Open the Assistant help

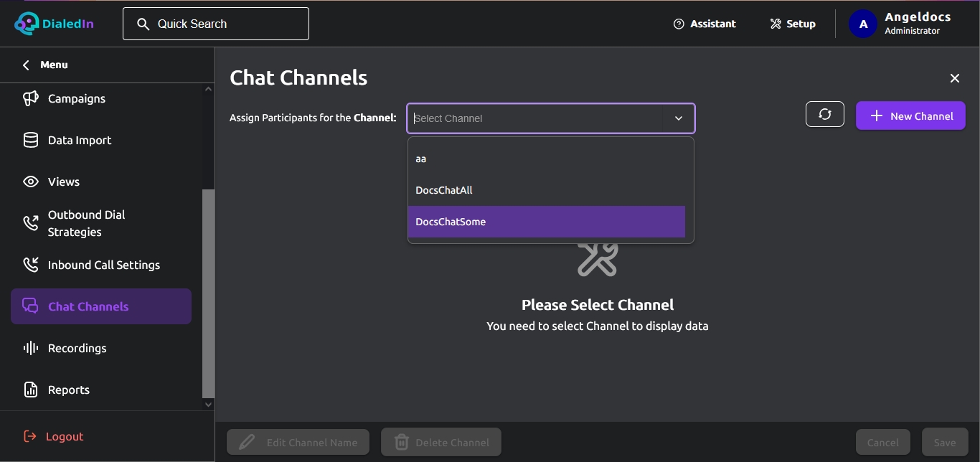click(x=705, y=24)
